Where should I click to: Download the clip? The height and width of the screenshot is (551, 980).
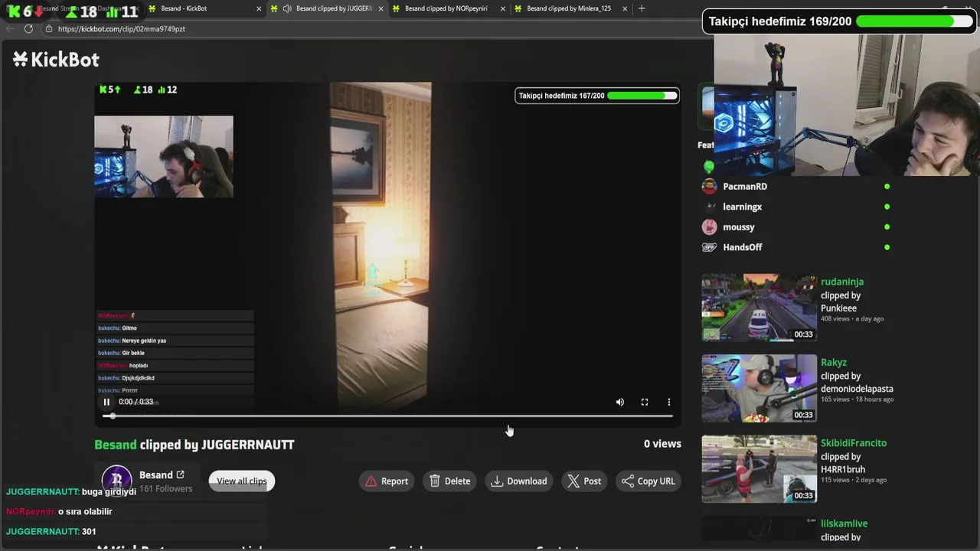[519, 481]
